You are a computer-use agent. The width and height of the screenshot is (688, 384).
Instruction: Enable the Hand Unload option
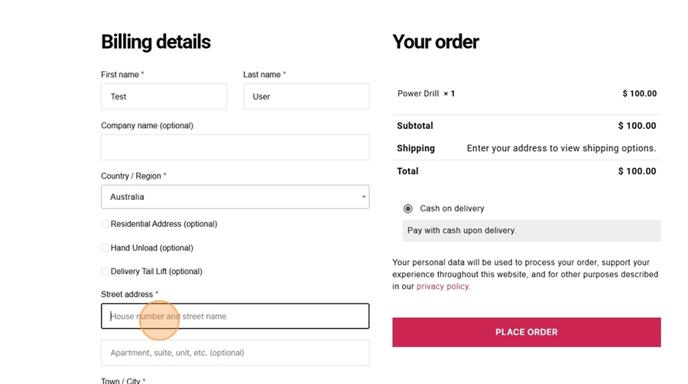point(105,248)
